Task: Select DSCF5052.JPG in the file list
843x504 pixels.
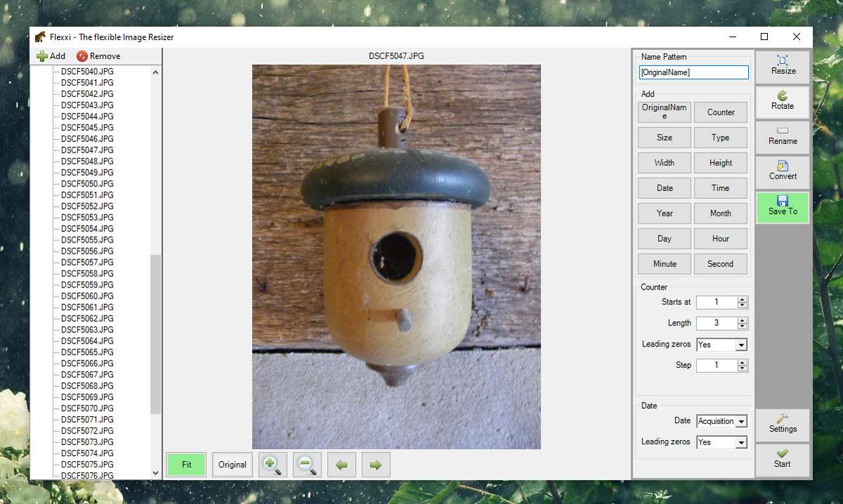Action: point(87,207)
